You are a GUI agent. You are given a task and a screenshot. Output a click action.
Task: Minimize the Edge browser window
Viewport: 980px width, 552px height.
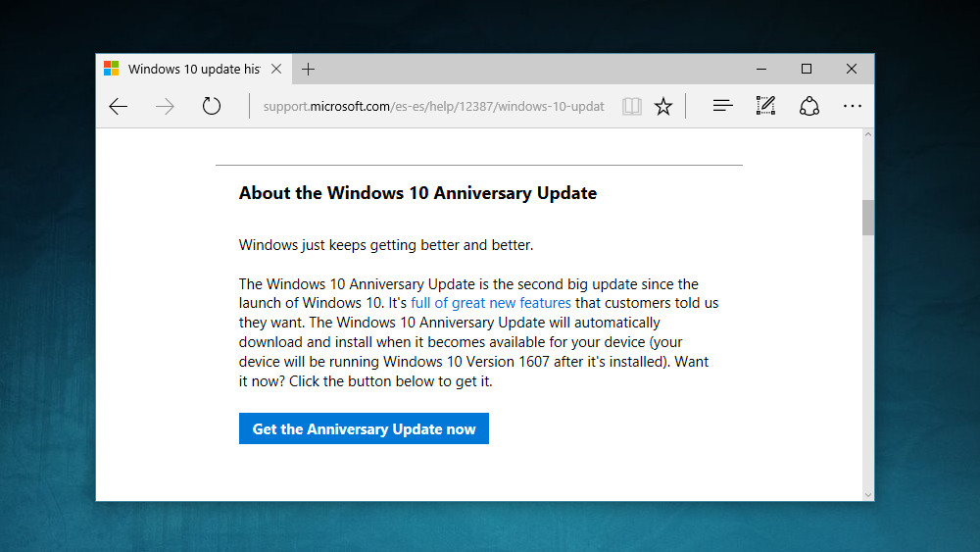pyautogui.click(x=761, y=69)
